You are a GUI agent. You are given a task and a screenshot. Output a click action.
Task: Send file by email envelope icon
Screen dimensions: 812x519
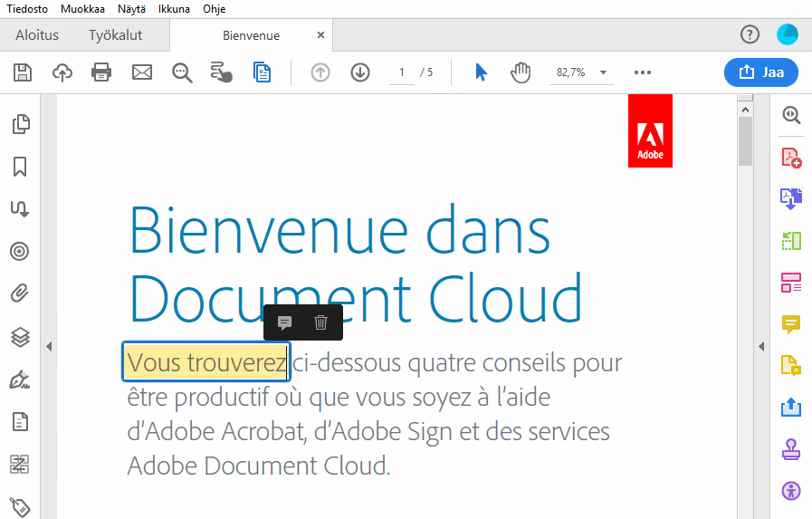[142, 72]
